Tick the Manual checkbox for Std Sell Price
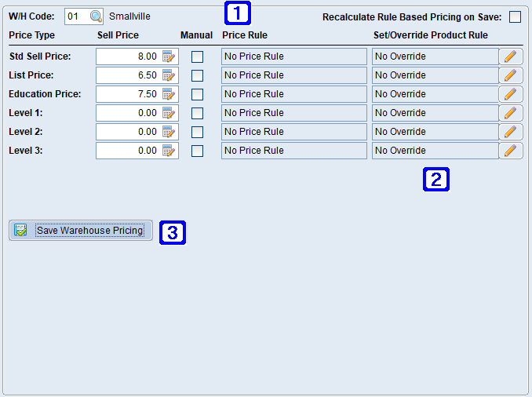 point(197,56)
